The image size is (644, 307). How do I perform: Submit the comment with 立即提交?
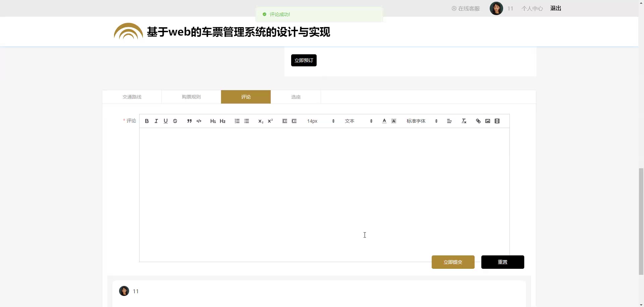tap(453, 262)
